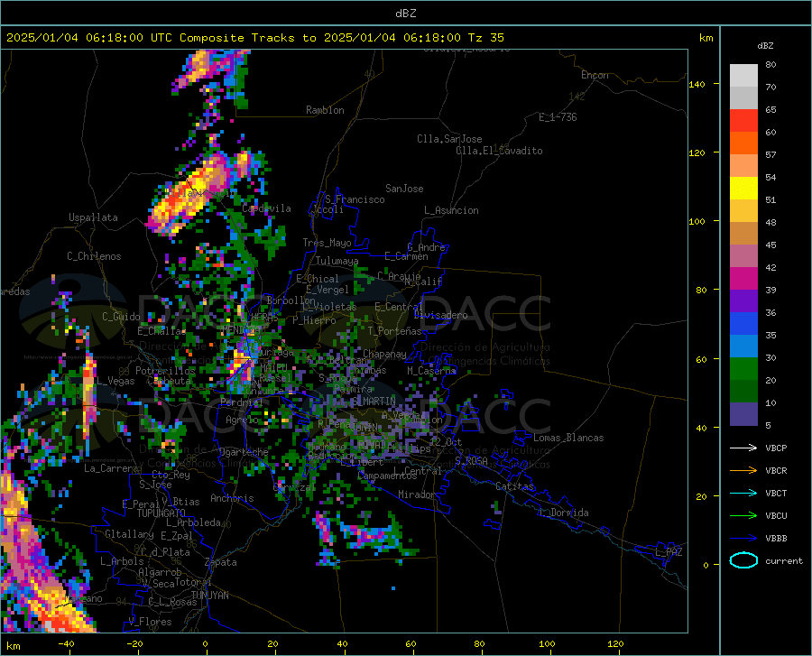Click the yellow 51 dBZ color swatch
812x656 pixels.
tap(743, 189)
